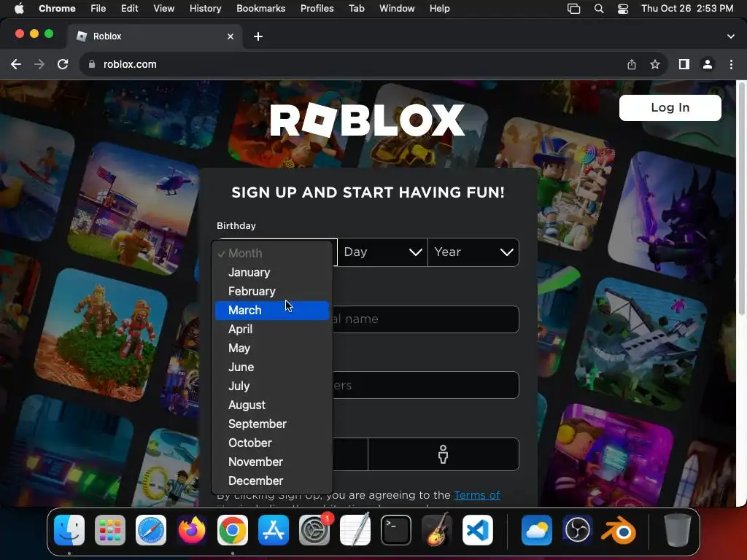Viewport: 747px width, 560px height.
Task: Open a new tab with plus button
Action: tap(258, 36)
